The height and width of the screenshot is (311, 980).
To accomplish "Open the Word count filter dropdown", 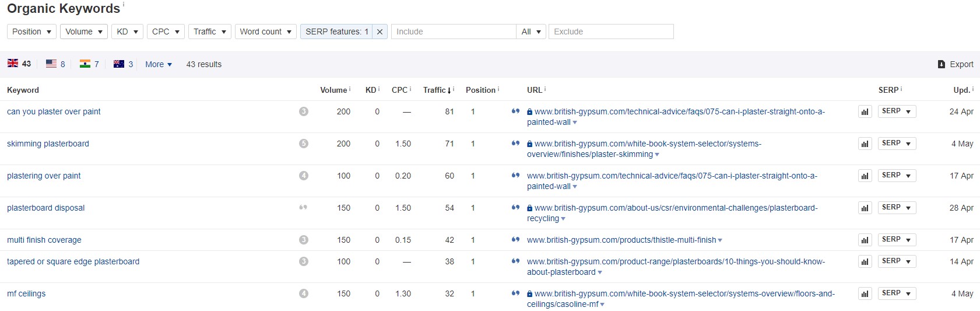I will [265, 32].
